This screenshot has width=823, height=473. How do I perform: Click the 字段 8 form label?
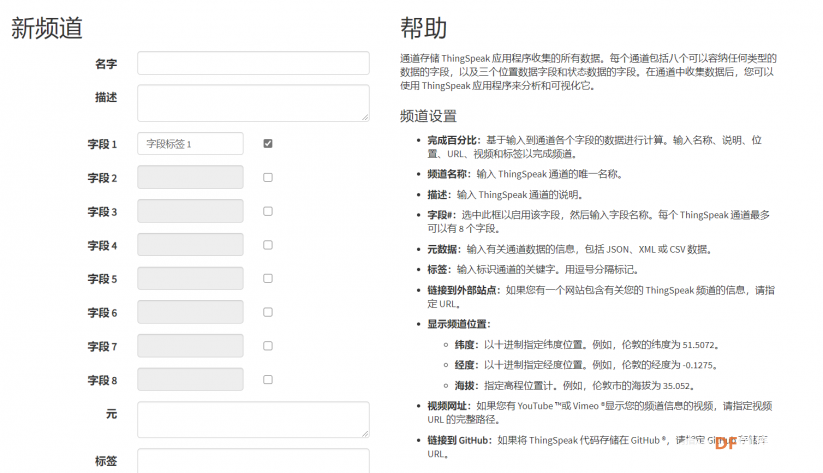tap(102, 380)
